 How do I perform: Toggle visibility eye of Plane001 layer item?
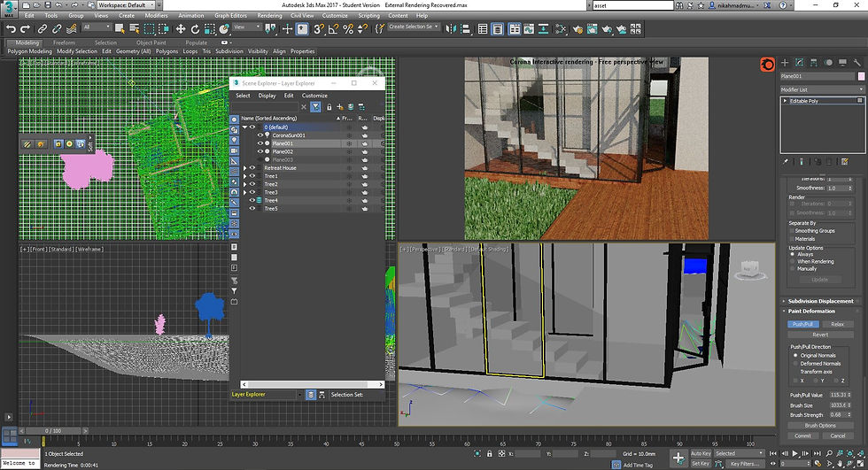pos(260,143)
